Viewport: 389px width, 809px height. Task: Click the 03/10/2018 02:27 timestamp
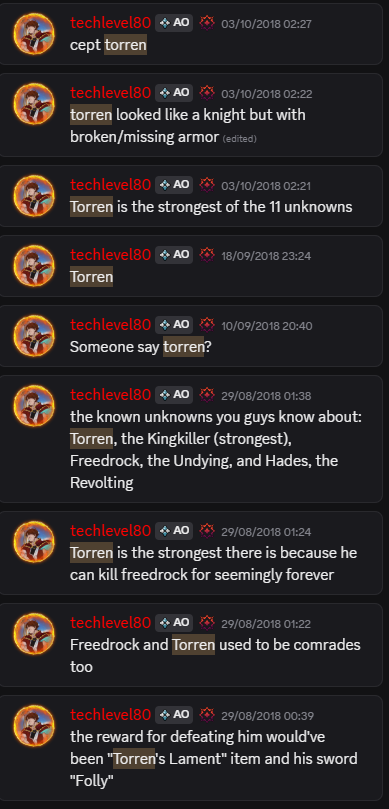(266, 24)
